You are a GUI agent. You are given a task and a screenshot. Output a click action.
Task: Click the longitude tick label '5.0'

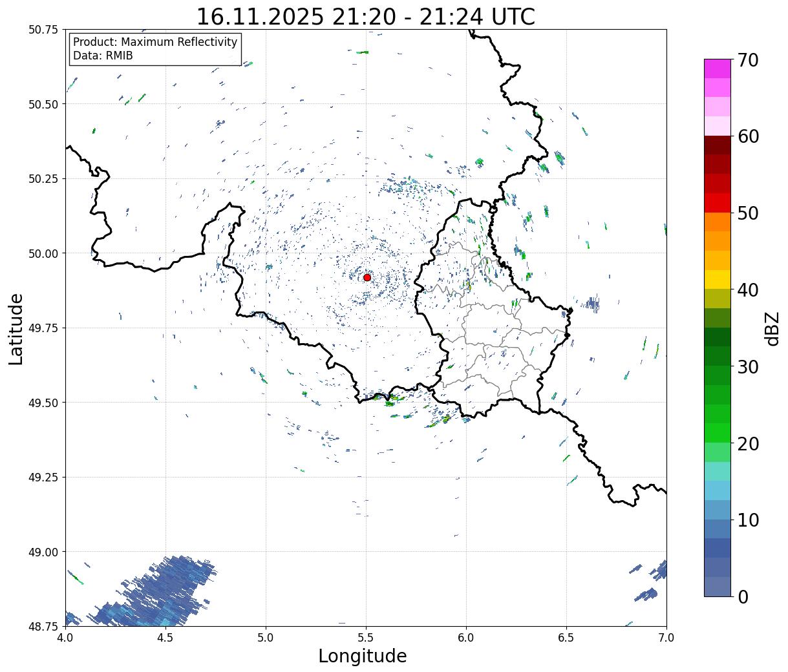(266, 638)
